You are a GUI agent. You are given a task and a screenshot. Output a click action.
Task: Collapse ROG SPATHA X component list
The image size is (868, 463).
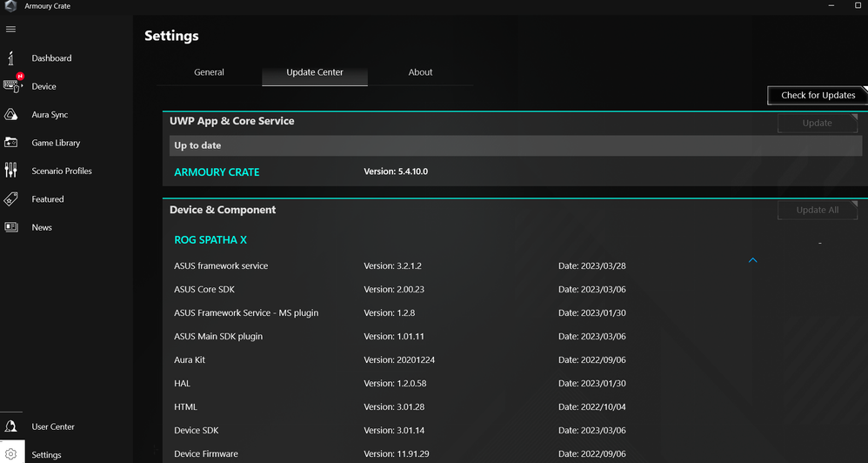(752, 259)
